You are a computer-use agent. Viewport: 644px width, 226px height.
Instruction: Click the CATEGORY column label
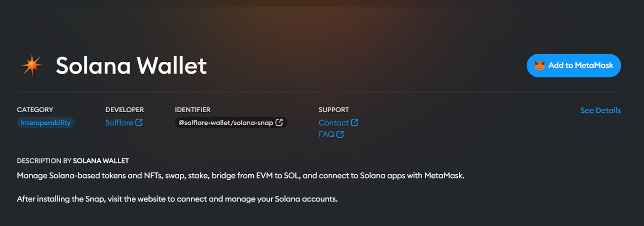(35, 110)
